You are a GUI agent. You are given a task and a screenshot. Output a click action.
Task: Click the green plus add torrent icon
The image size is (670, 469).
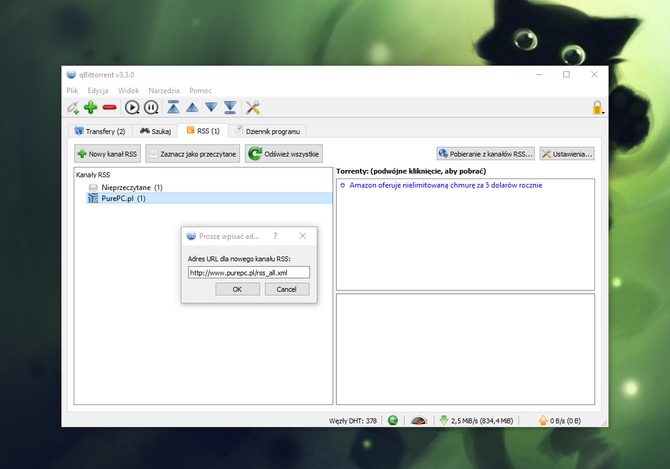[91, 107]
